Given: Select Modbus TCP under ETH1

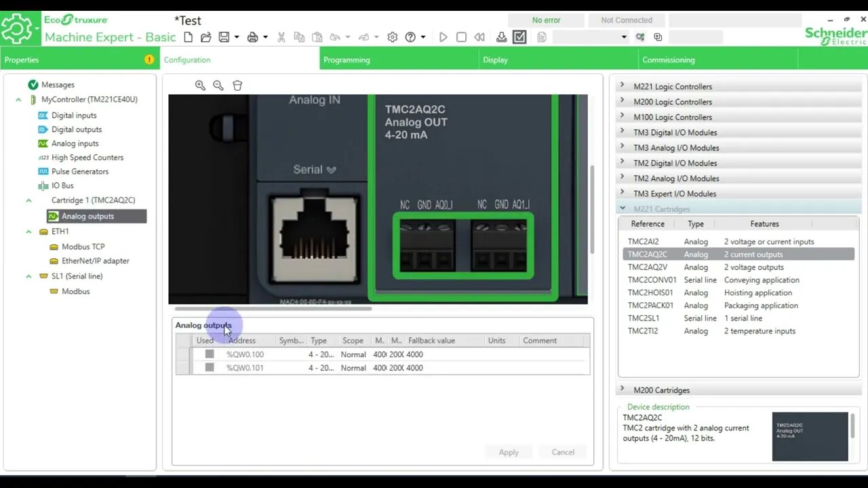Looking at the screenshot, I should coord(83,247).
